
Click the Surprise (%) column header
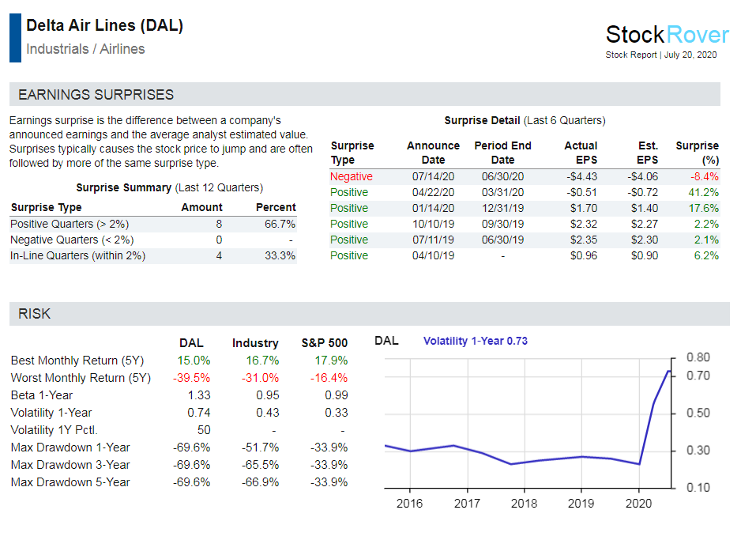[698, 153]
